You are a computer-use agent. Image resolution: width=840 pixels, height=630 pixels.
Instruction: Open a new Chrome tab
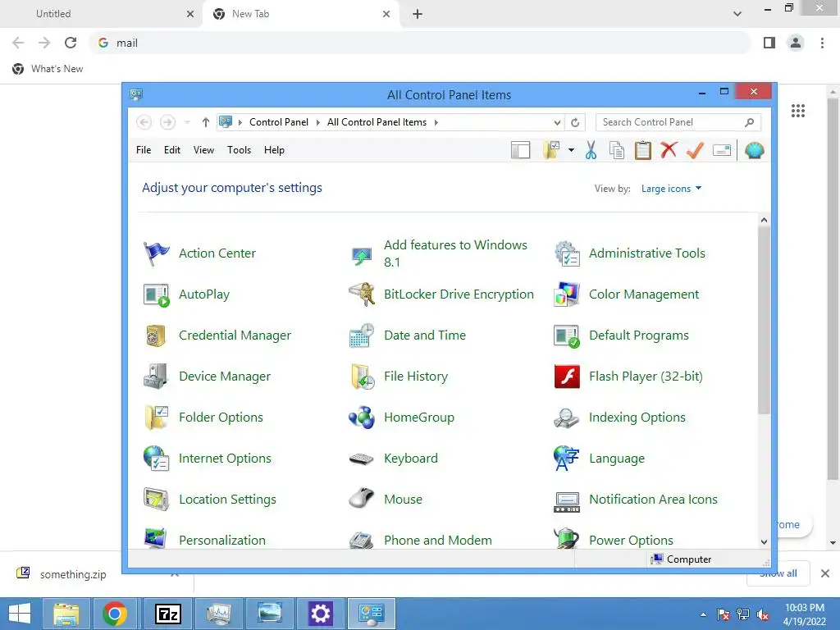point(418,14)
